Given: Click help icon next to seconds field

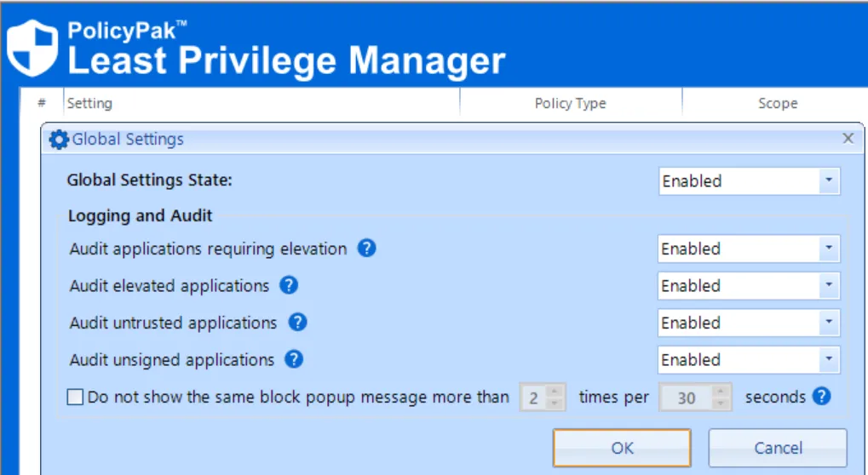Looking at the screenshot, I should pos(821,397).
